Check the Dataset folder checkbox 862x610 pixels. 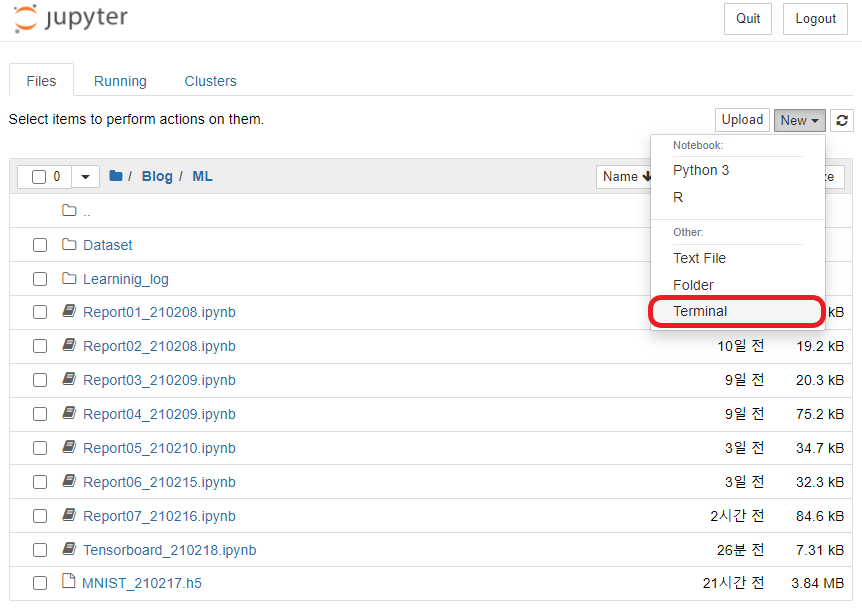point(40,245)
